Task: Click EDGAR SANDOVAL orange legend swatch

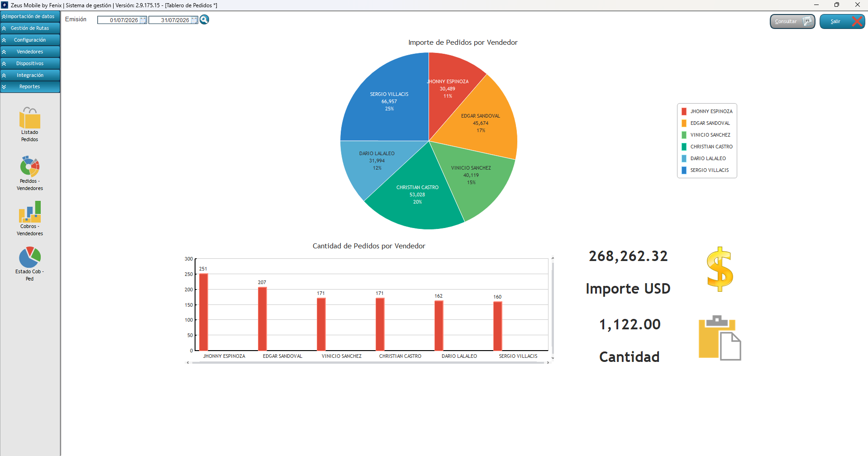Action: [x=684, y=123]
